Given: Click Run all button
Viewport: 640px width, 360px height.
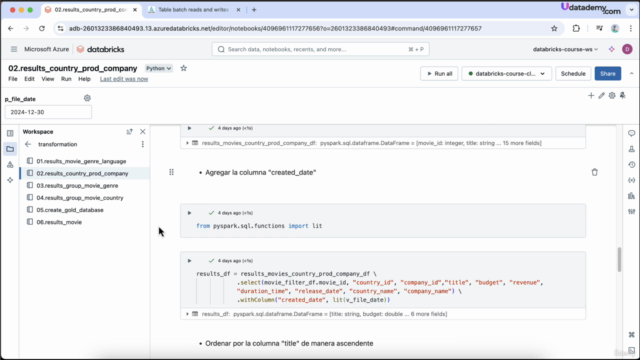Looking at the screenshot, I should (439, 73).
